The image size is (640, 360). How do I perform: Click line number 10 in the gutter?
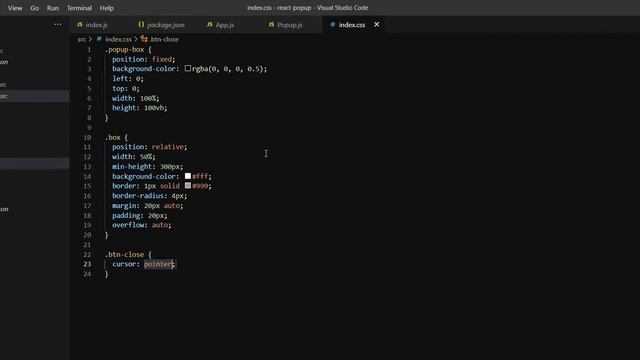pyautogui.click(x=87, y=138)
